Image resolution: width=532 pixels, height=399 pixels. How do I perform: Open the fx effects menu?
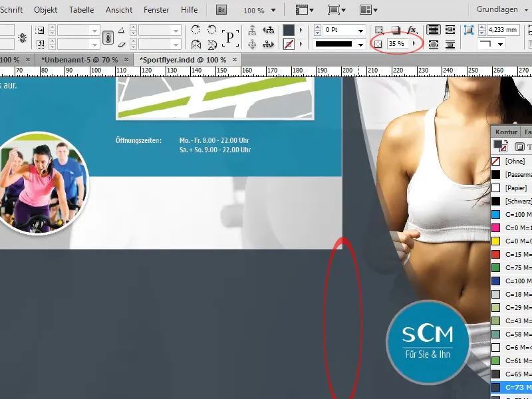click(412, 30)
